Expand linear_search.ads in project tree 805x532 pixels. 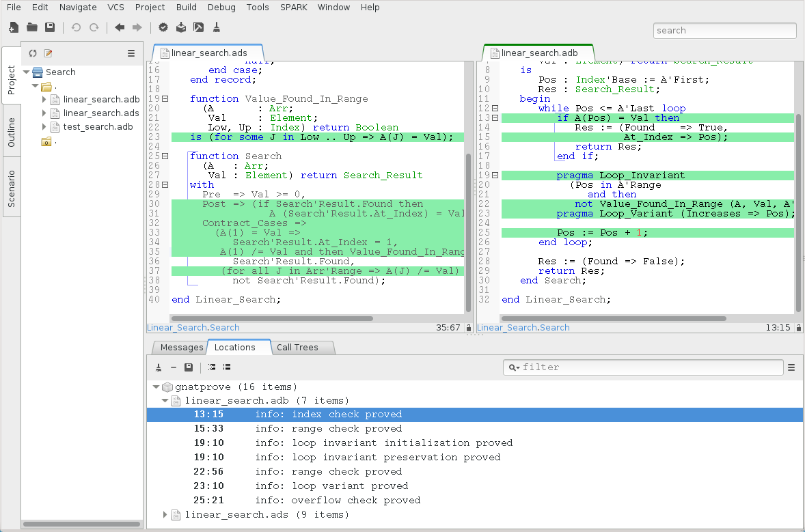pyautogui.click(x=44, y=113)
